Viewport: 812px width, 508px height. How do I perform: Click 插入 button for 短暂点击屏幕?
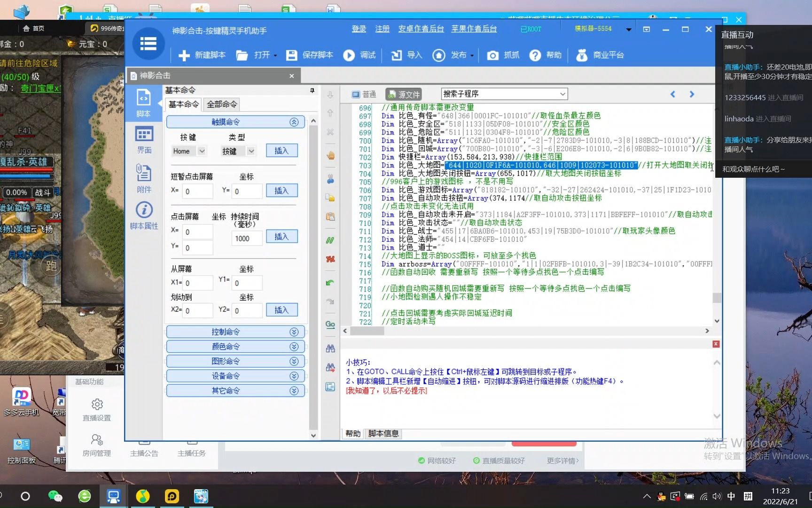(x=281, y=190)
